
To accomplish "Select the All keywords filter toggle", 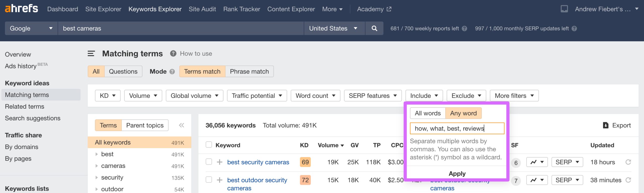I will tap(96, 72).
